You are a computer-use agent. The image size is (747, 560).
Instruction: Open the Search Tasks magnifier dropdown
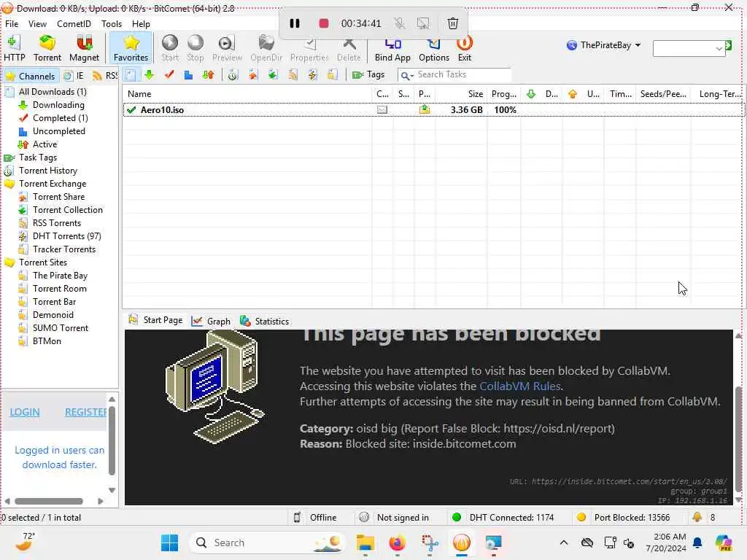tap(407, 75)
